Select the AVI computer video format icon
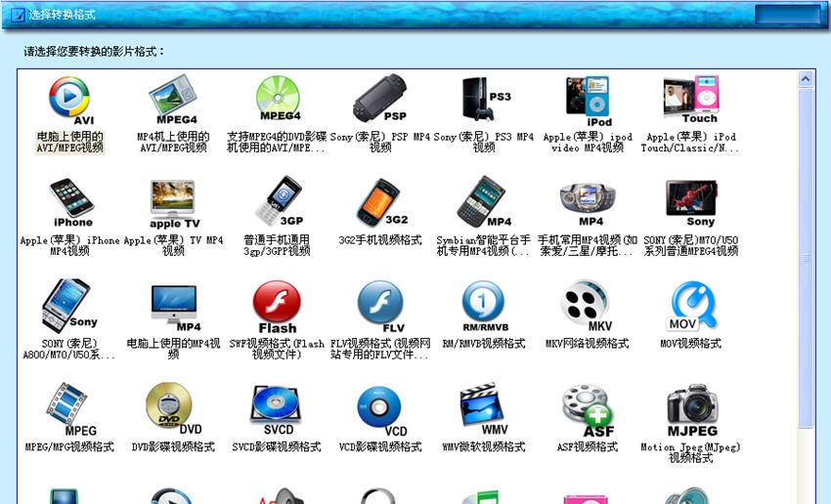This screenshot has height=504, width=831. tap(70, 101)
